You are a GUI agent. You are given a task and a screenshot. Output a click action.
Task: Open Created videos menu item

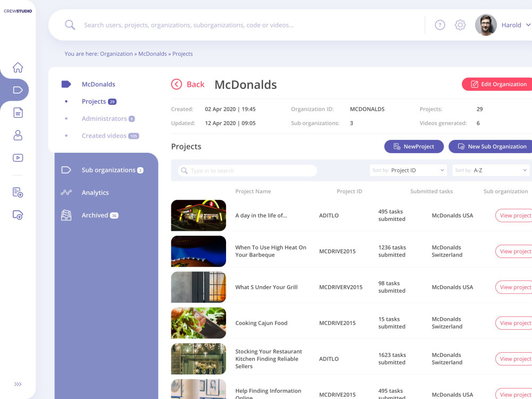click(x=110, y=136)
